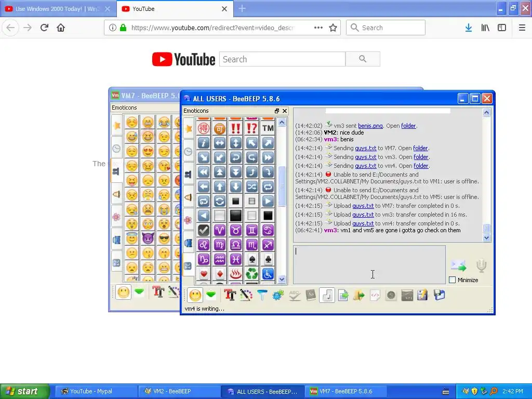532x399 pixels.
Task: Open the font chooser (red TT icon) in ALL USERS
Action: pyautogui.click(x=230, y=295)
